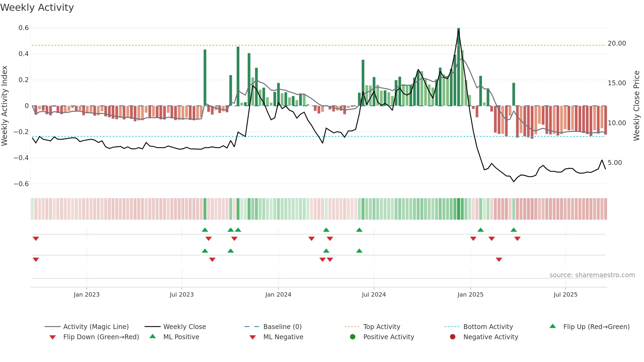644x362 pixels.
Task: Click the Positive Activity green circle
Action: (353, 337)
